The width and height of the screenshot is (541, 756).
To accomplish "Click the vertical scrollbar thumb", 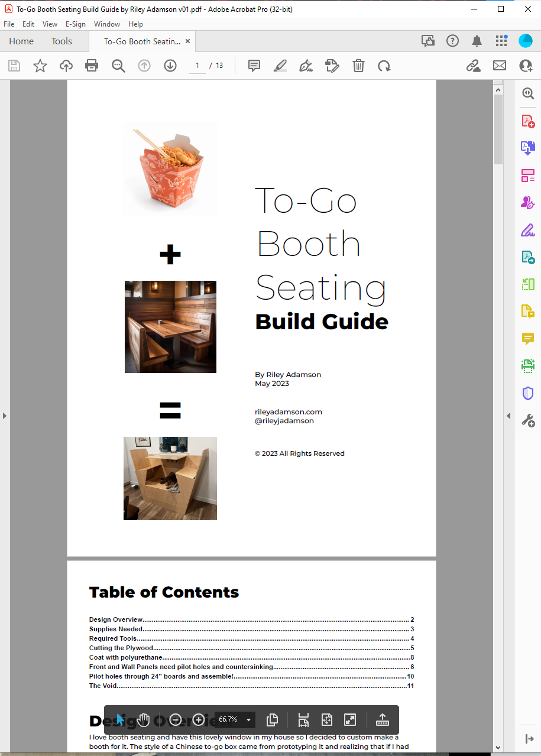I will [498, 130].
